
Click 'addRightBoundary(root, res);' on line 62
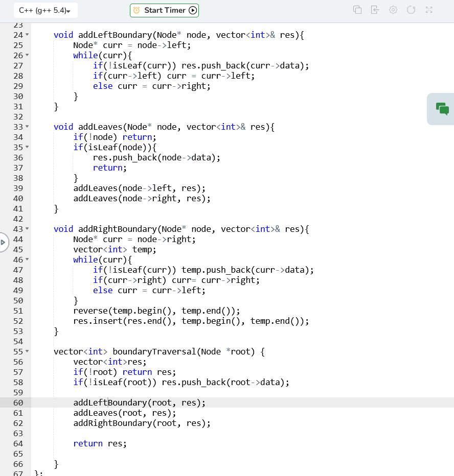click(x=142, y=423)
